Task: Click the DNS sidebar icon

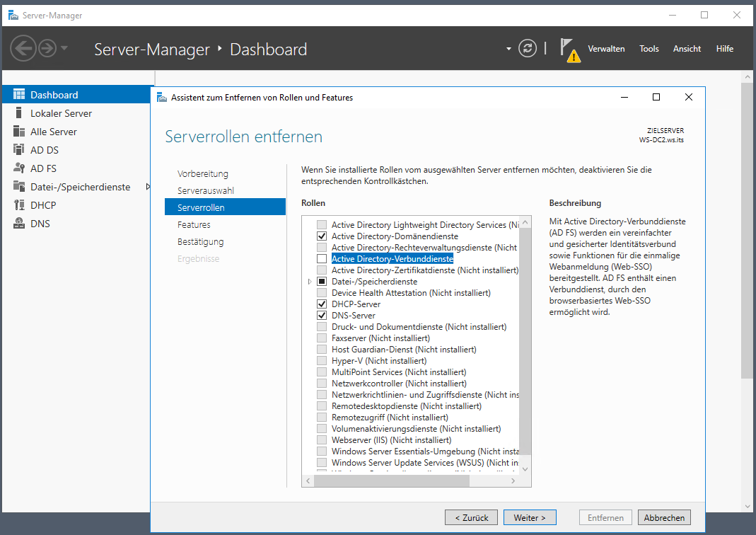Action: pos(19,223)
